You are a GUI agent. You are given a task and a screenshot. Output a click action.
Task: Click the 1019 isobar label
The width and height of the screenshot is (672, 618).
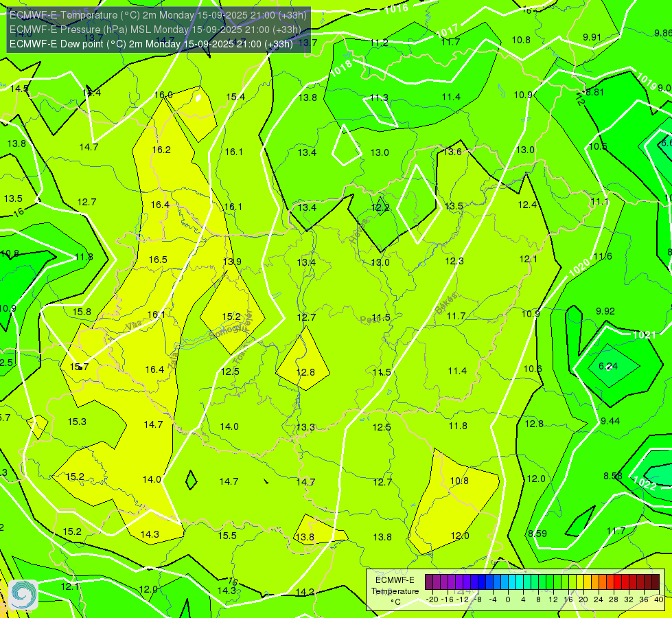coord(647,81)
